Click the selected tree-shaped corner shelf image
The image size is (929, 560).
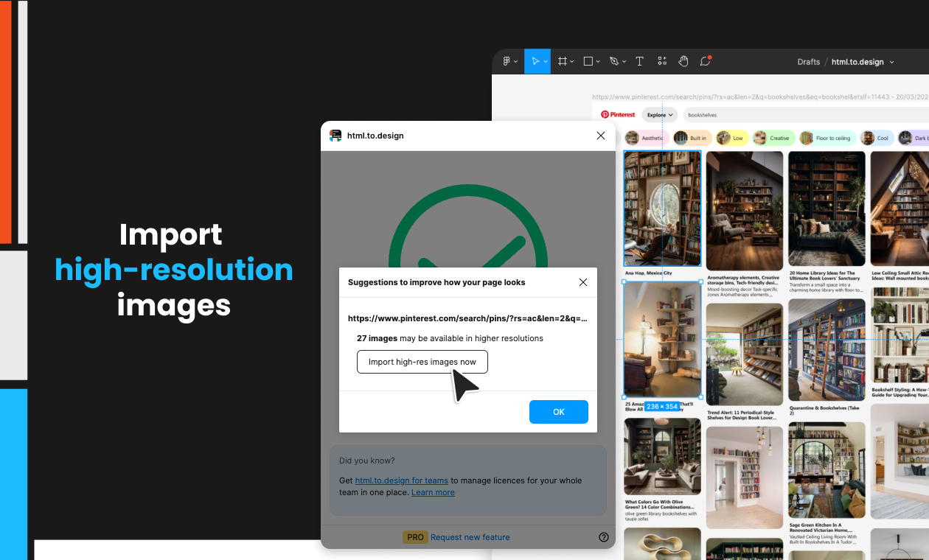tap(662, 339)
